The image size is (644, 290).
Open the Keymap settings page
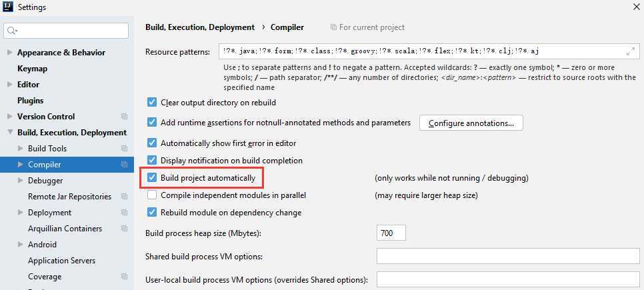click(x=31, y=69)
